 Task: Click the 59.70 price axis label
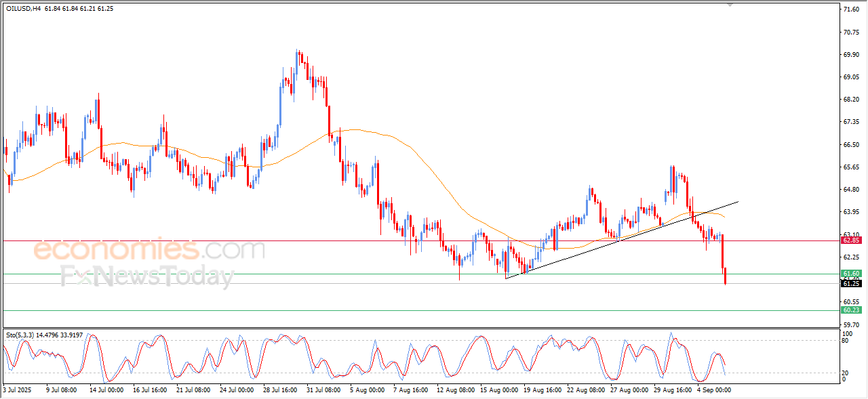point(852,324)
